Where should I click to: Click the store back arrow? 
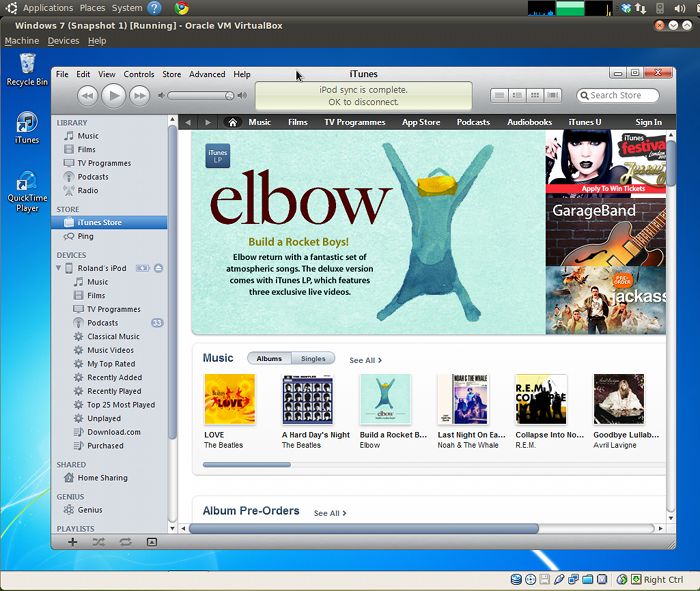pyautogui.click(x=188, y=122)
